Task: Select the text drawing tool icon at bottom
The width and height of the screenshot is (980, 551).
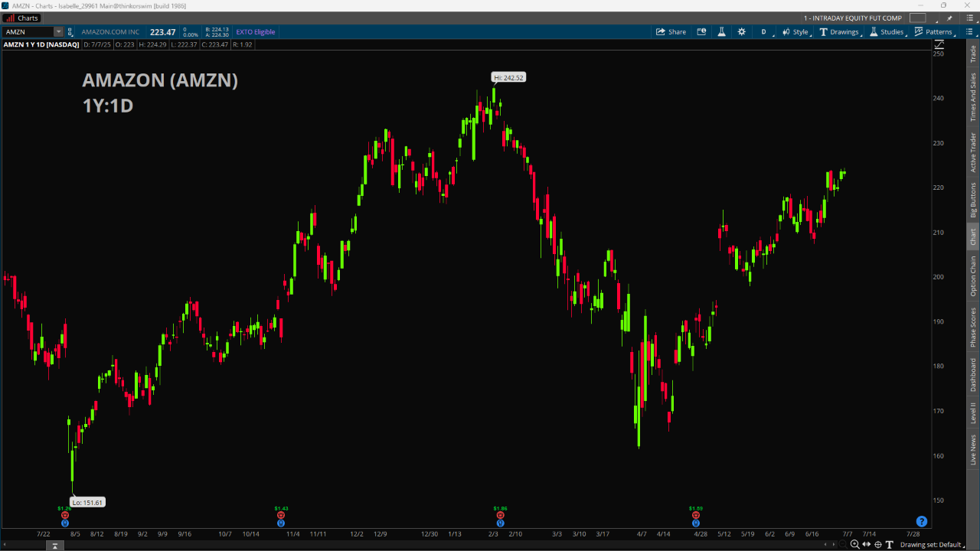Action: (x=890, y=545)
